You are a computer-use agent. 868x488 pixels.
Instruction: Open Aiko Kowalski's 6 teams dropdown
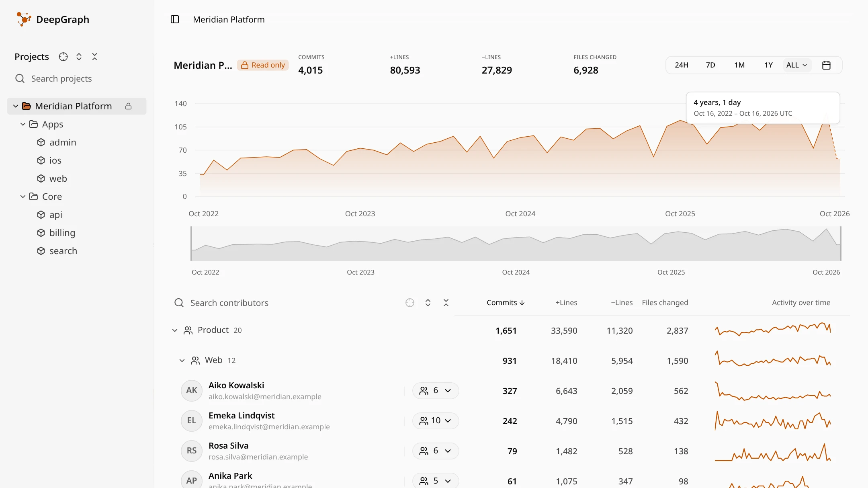click(x=436, y=391)
